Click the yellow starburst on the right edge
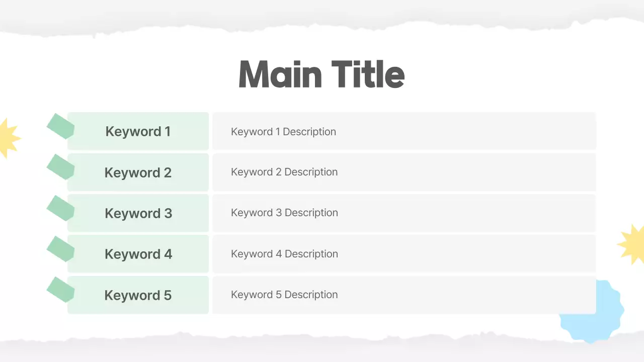644x362 pixels. point(632,244)
